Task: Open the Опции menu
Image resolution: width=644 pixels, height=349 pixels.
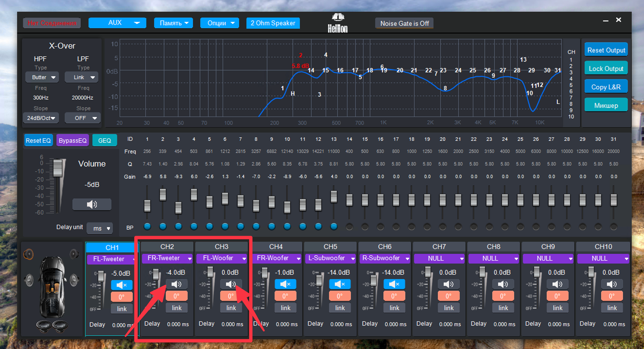Action: pyautogui.click(x=220, y=23)
